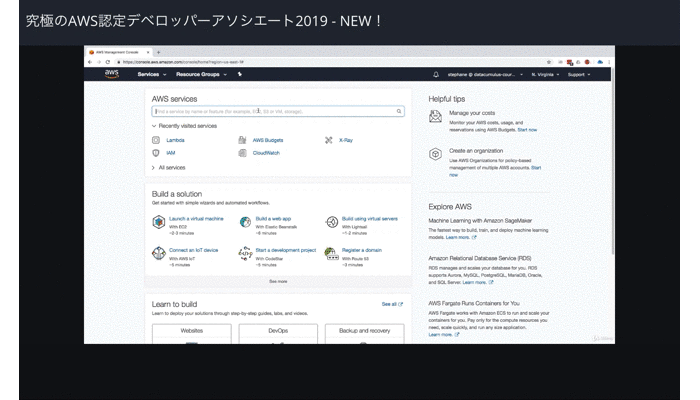Click the IAM shield icon
The width and height of the screenshot is (700, 400).
(156, 153)
